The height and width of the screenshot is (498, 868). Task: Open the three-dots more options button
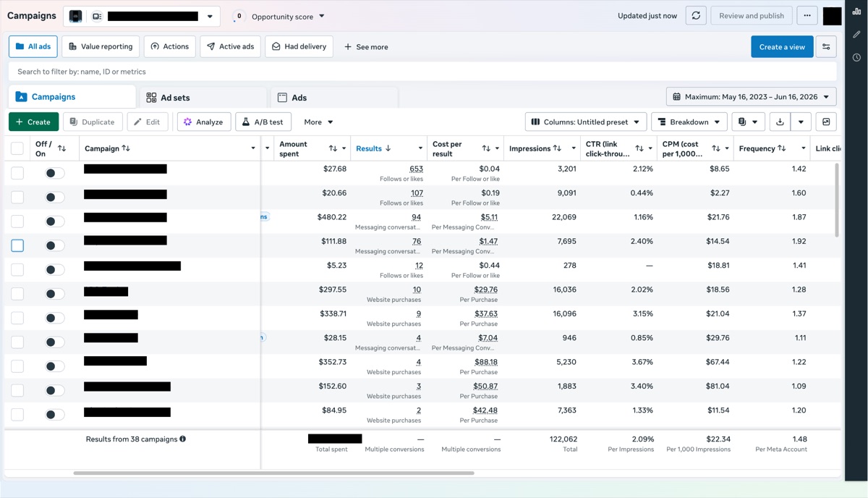click(807, 16)
